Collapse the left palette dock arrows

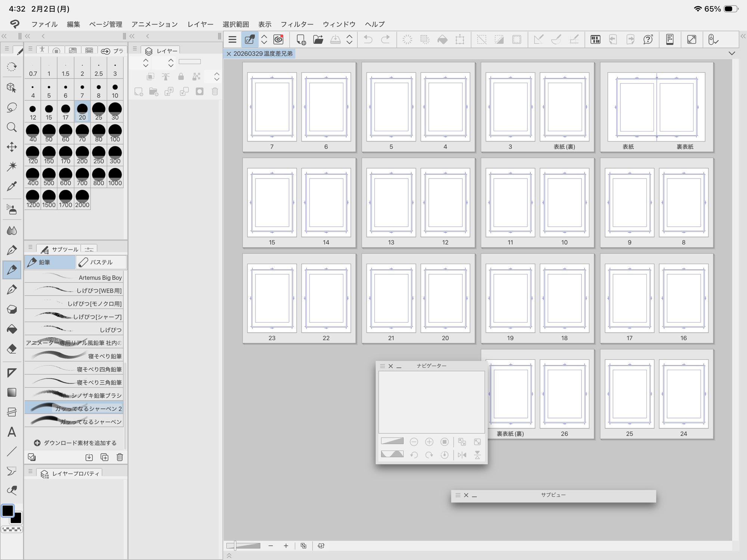tap(4, 36)
